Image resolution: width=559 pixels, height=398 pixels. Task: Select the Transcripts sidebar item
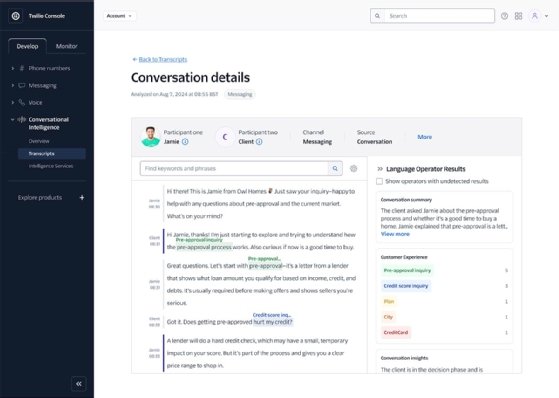pos(52,153)
